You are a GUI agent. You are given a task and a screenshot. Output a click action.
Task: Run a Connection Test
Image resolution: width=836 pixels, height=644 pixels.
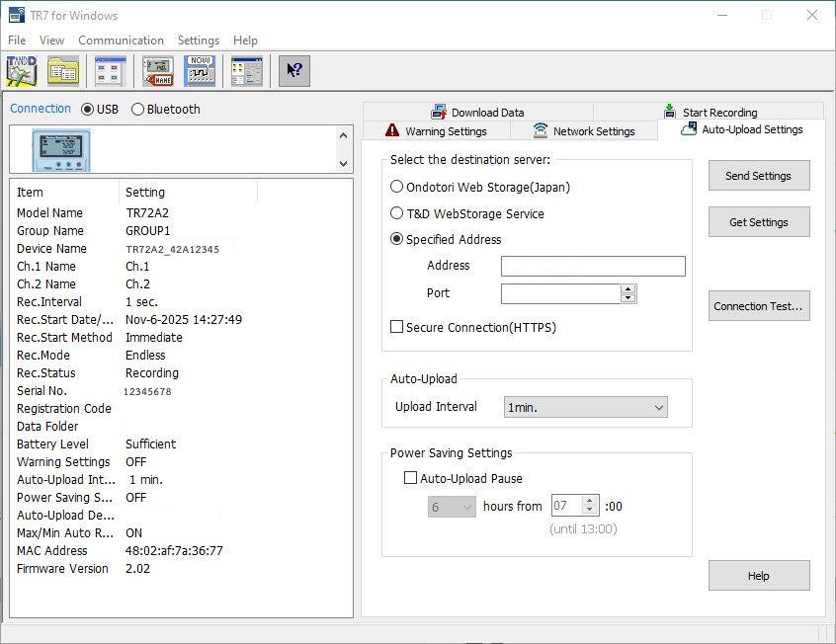click(x=758, y=306)
